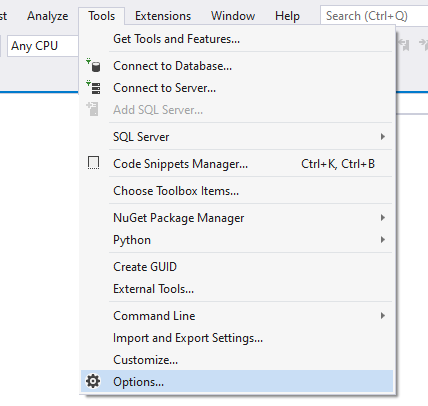428x406 pixels.
Task: Click the navigate backward icon in the toolbar
Action: [x=404, y=45]
